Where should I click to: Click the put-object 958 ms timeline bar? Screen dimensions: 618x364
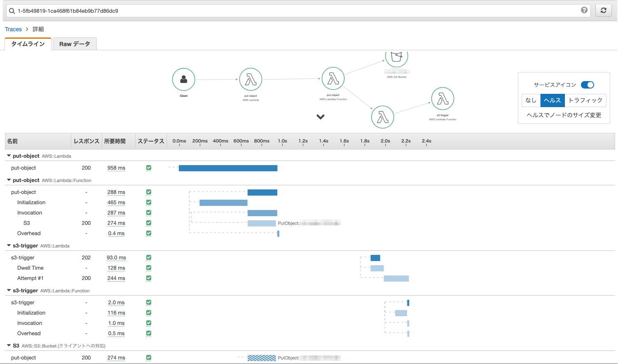click(x=228, y=168)
